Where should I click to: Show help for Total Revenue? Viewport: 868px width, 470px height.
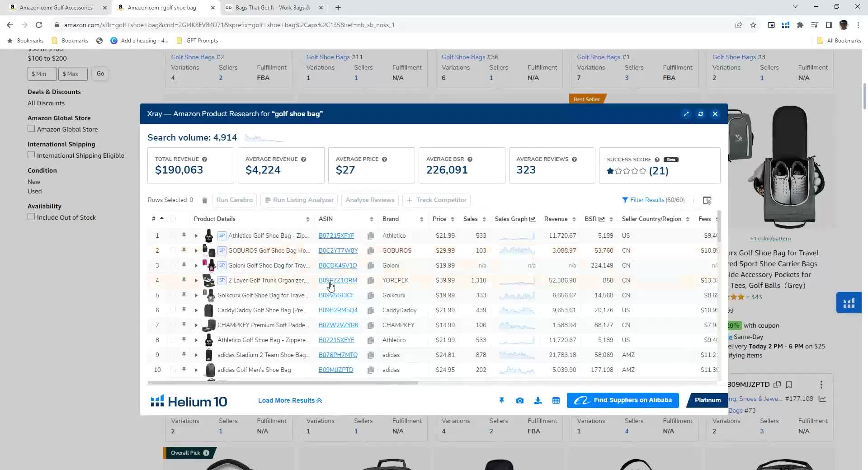(204, 159)
